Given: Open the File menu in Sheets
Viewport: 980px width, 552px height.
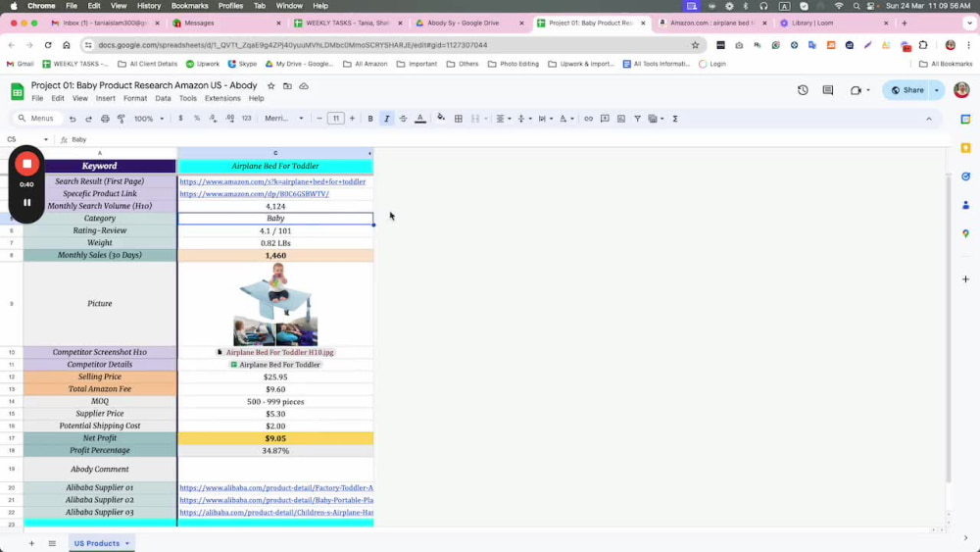Looking at the screenshot, I should tap(37, 98).
